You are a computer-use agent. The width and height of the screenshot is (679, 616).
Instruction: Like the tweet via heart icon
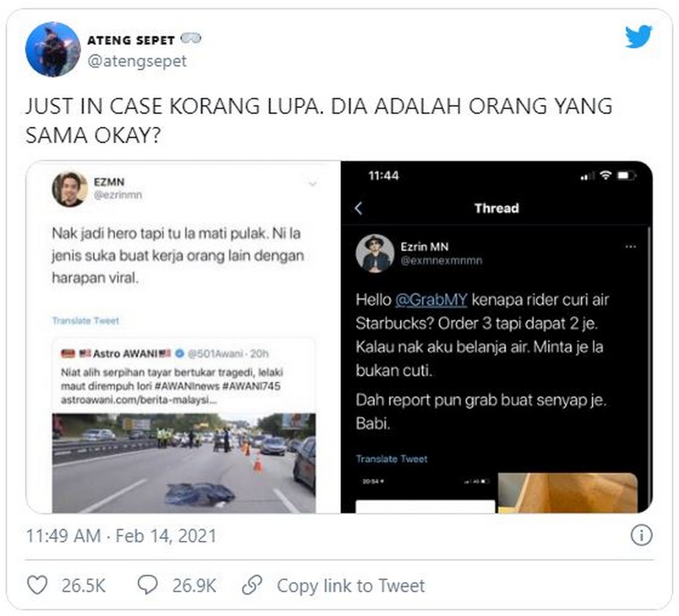(37, 585)
